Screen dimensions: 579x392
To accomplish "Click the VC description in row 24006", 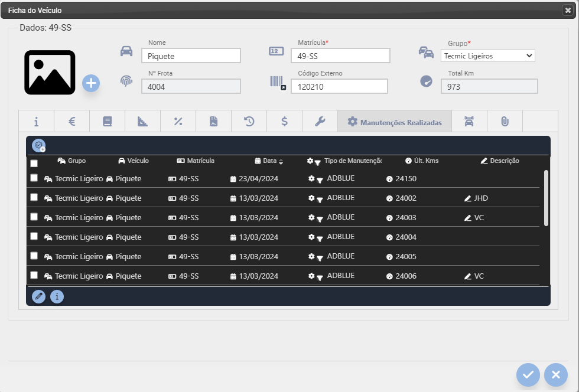I will (479, 276).
